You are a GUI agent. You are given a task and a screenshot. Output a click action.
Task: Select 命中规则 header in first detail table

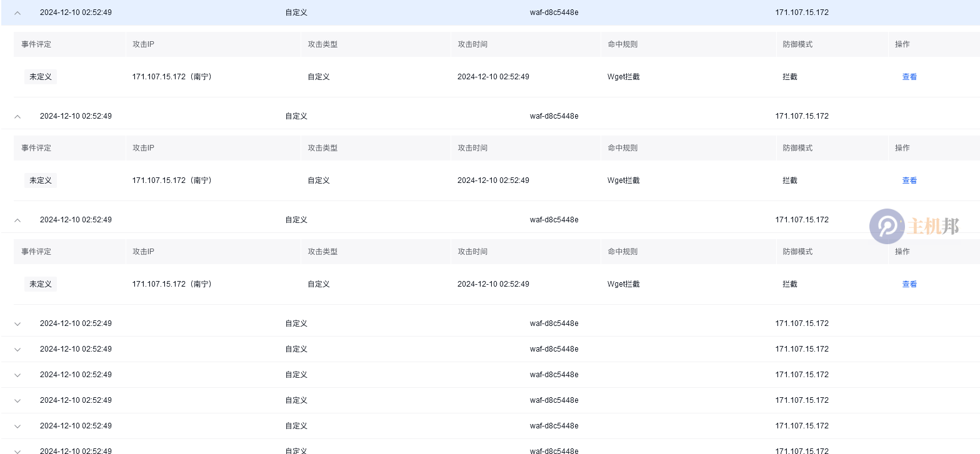[x=622, y=44]
